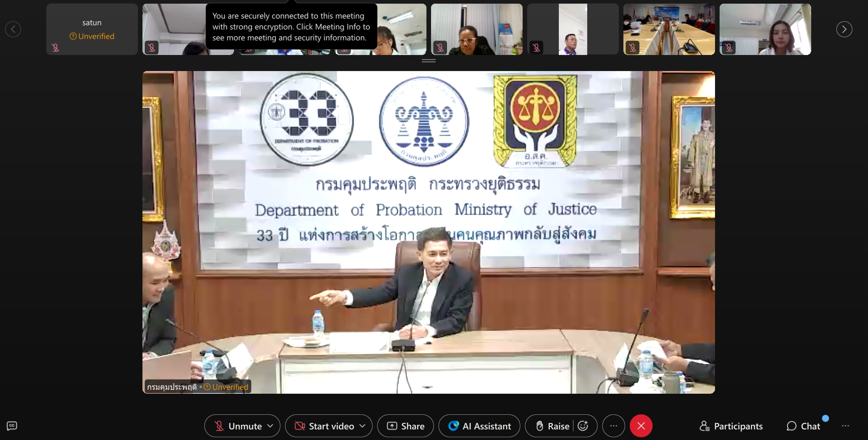The height and width of the screenshot is (440, 868).
Task: Open video options dropdown arrow
Action: [363, 426]
